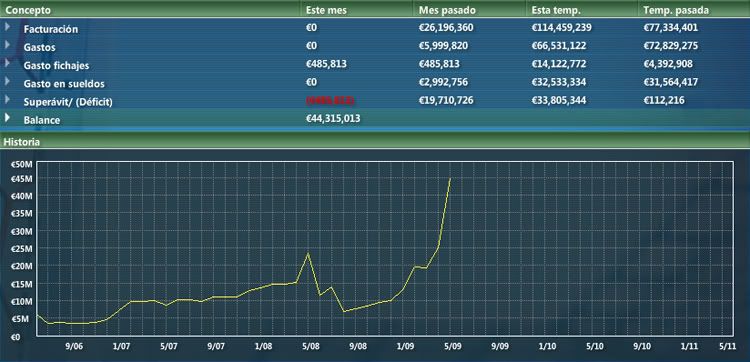Click the €31,564,417 value
The image size is (750, 362).
point(671,82)
